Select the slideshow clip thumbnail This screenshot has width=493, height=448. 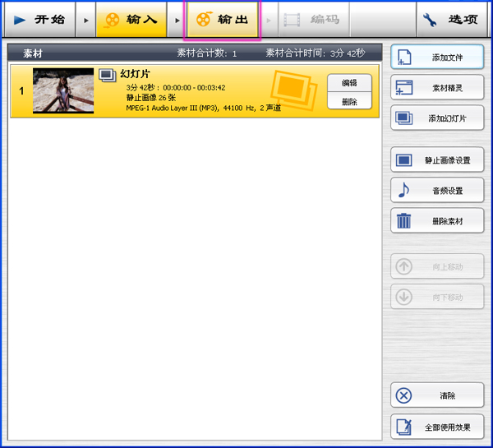[63, 90]
